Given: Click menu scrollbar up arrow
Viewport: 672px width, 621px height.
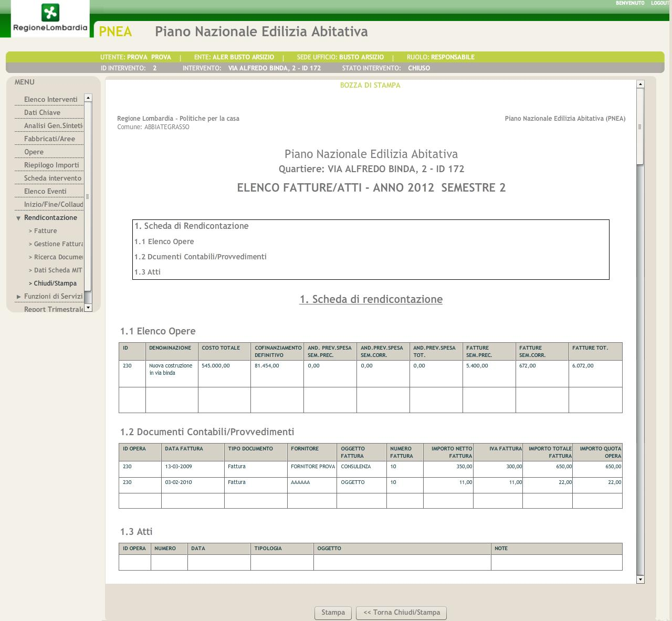Looking at the screenshot, I should (88, 98).
